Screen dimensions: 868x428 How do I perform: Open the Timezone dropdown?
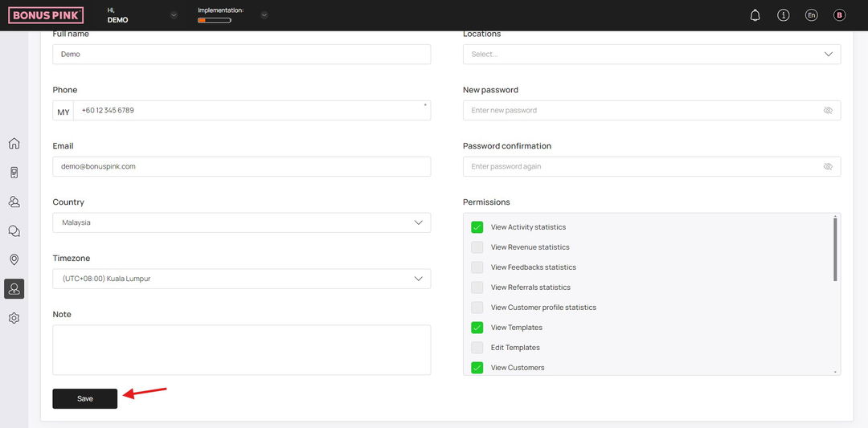tap(241, 279)
